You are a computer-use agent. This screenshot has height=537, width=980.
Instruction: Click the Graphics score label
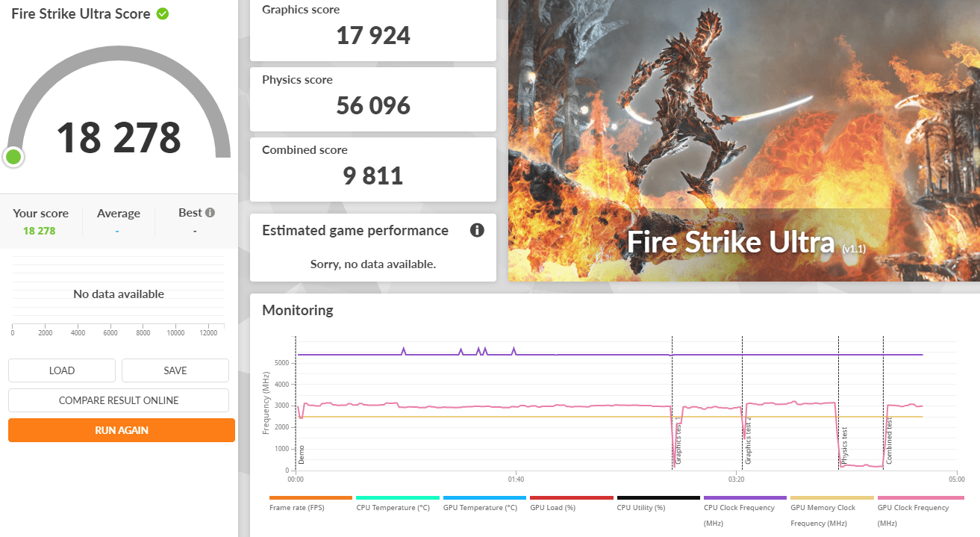(x=301, y=10)
